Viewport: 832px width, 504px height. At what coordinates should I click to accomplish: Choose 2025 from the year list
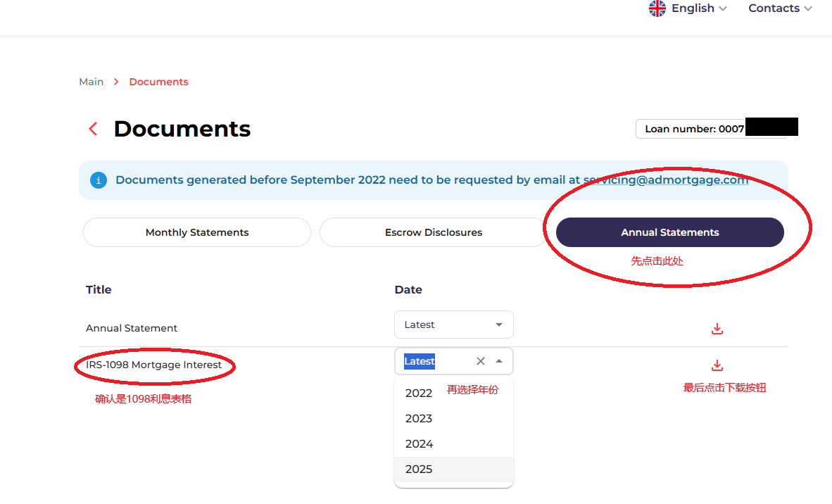point(419,469)
